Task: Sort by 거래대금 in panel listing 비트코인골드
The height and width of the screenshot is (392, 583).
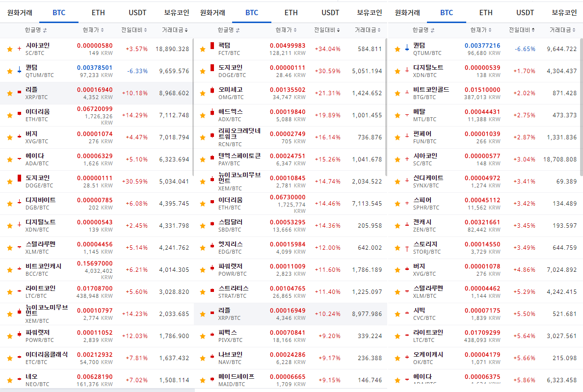Action: click(563, 30)
